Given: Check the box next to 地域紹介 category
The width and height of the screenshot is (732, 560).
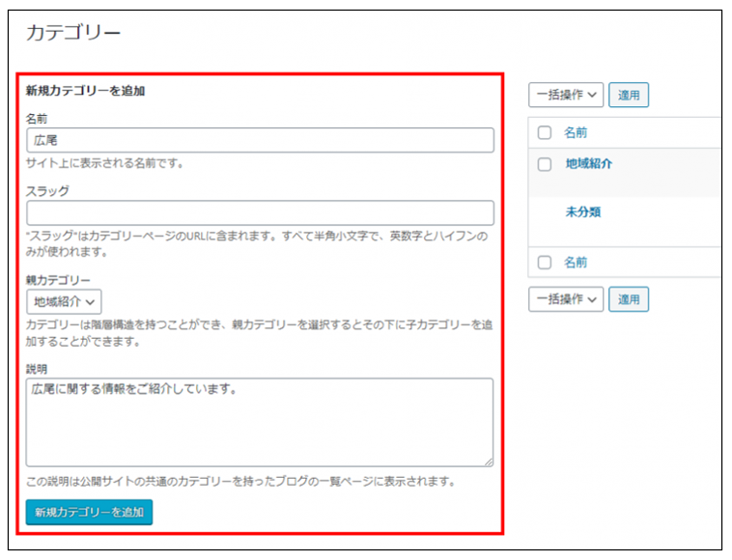Looking at the screenshot, I should pos(545,164).
